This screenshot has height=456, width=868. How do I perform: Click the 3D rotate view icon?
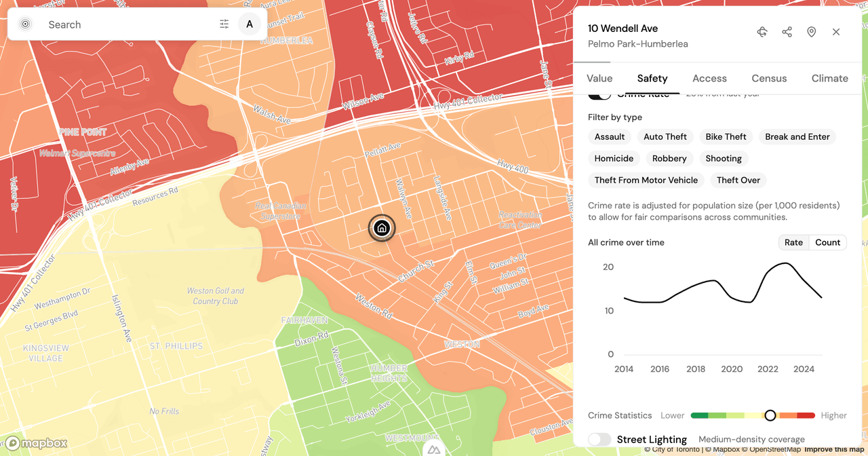762,32
